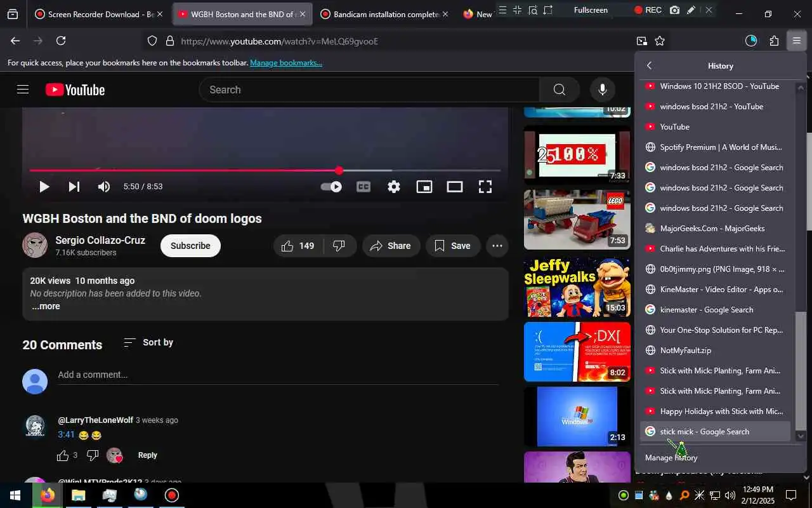Take screenshot with Bandicam camera icon
812x508 pixels.
tap(674, 10)
